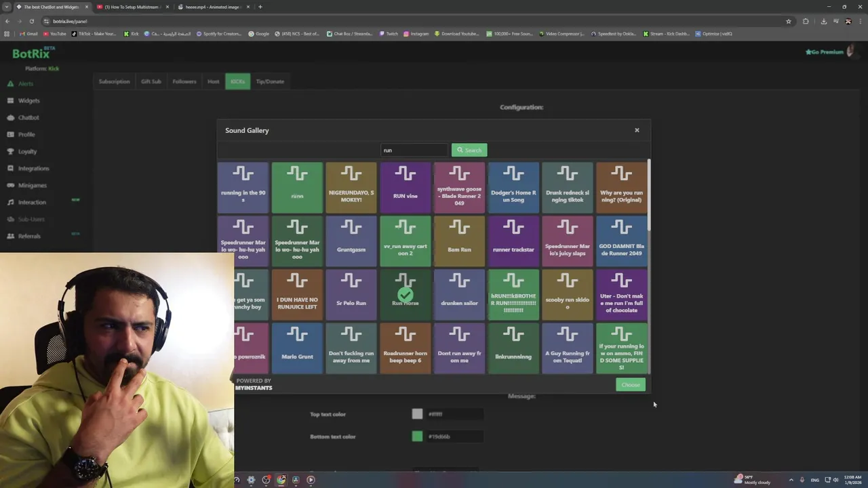Pick 'Why are you running? (Original)' sound
Viewport: 868px width, 488px height.
click(621, 188)
